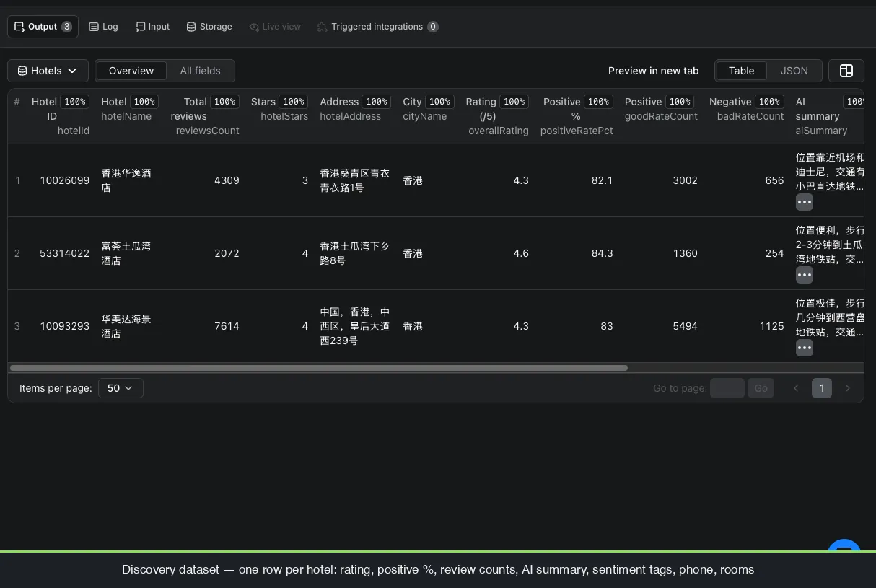Click the Positive % column header
Screen dimensions: 876x588
click(577, 116)
